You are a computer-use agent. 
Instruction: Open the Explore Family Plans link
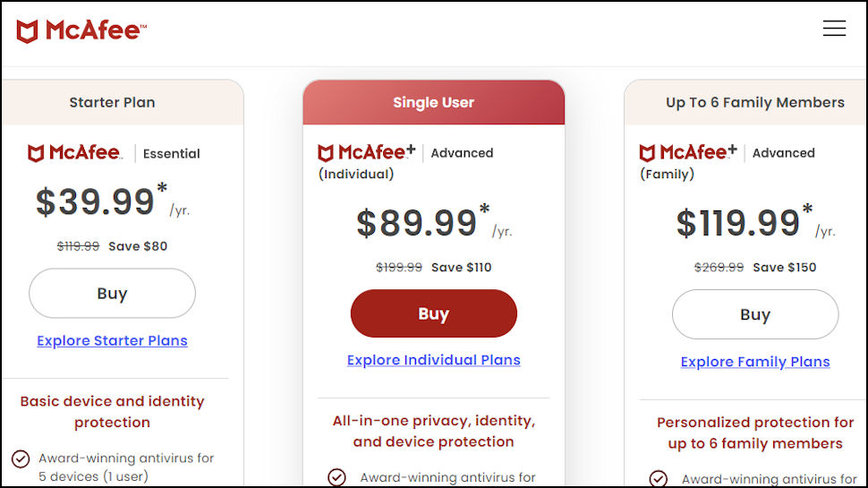pyautogui.click(x=754, y=362)
